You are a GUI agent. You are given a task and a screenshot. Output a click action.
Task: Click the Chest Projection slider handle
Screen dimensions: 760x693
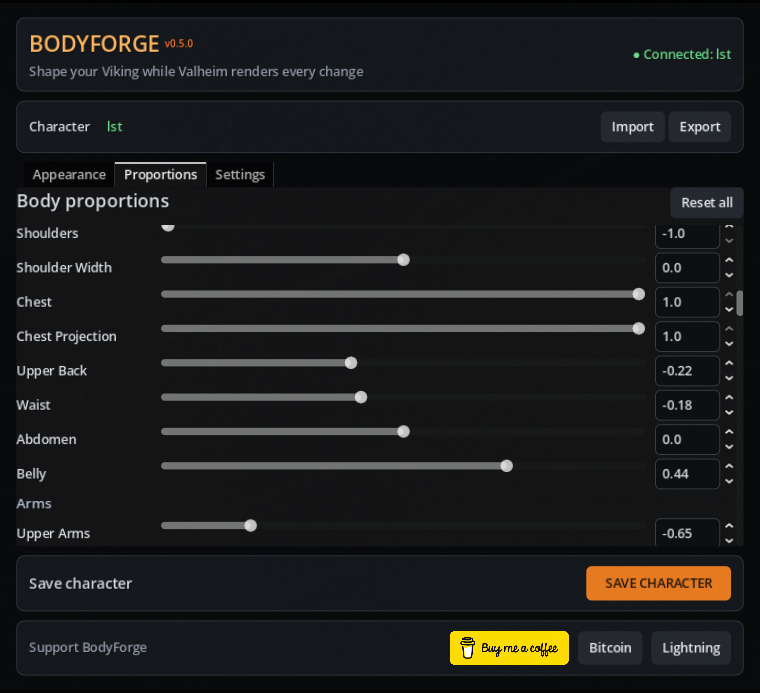[x=639, y=329]
